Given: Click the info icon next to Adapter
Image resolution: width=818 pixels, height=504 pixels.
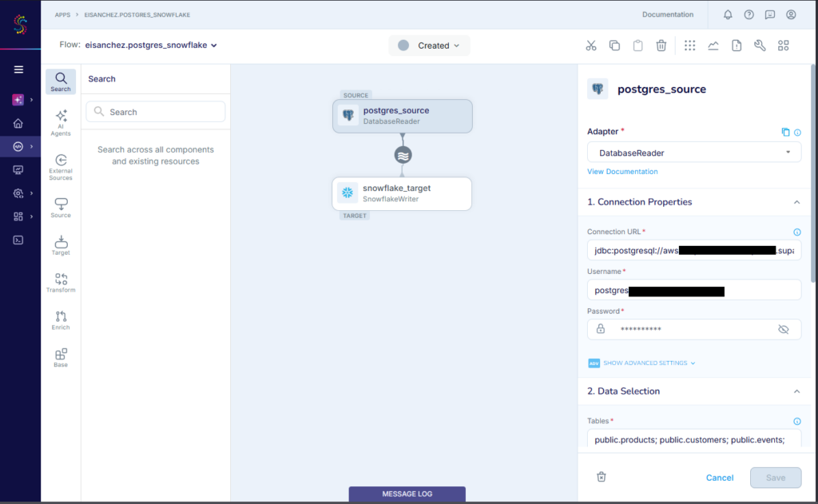Looking at the screenshot, I should (x=797, y=133).
